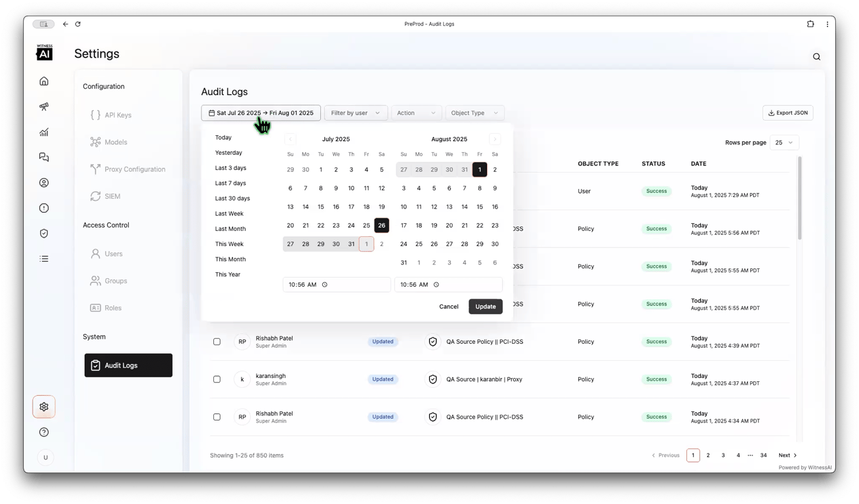
Task: Check the karansingh row checkbox
Action: [217, 379]
